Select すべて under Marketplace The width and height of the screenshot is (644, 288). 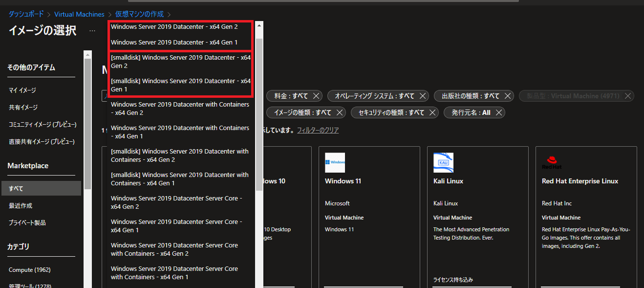(x=41, y=188)
